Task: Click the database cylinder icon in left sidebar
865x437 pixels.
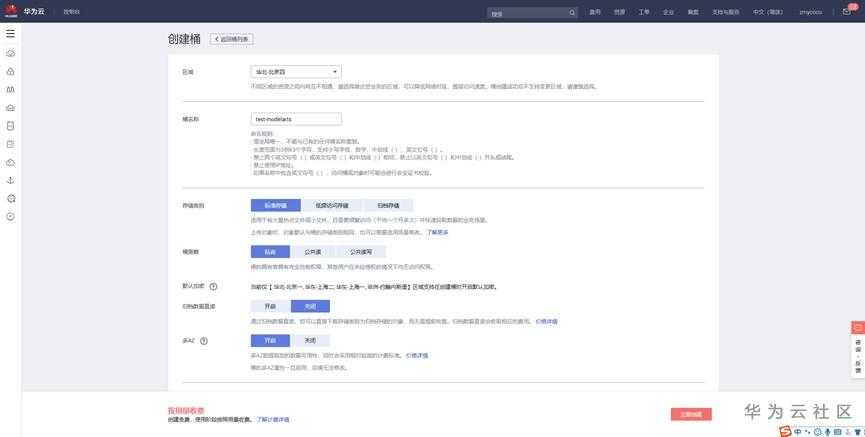Action: click(x=10, y=126)
